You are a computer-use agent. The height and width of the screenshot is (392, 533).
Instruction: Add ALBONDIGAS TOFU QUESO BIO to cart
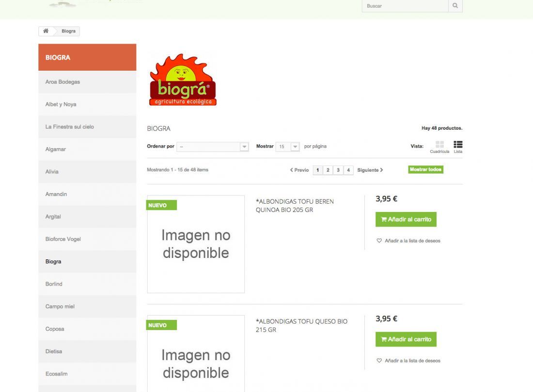(406, 339)
